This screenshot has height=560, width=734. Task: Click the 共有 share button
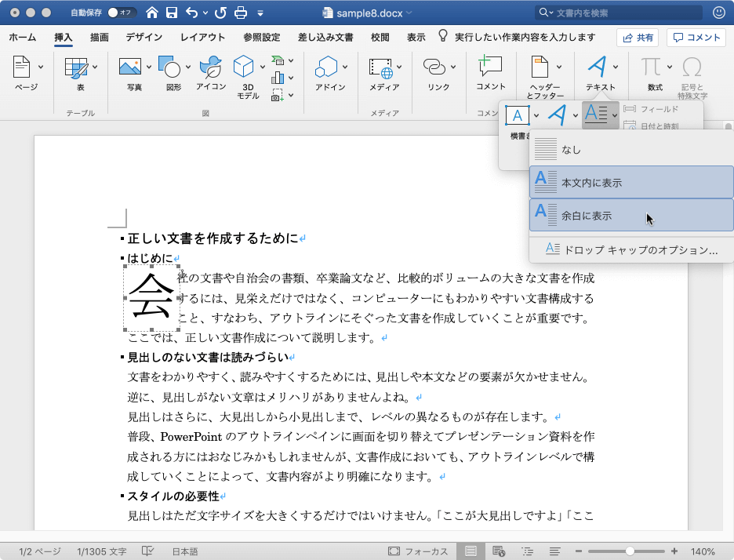637,37
